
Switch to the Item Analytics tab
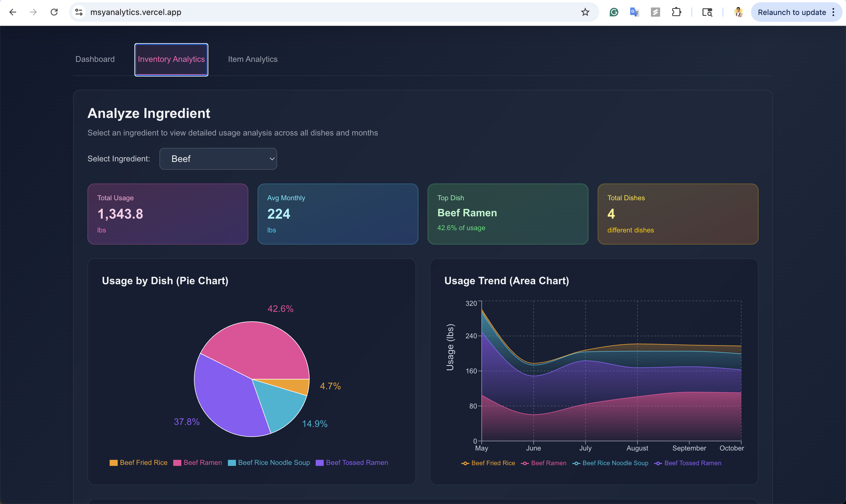pos(253,59)
